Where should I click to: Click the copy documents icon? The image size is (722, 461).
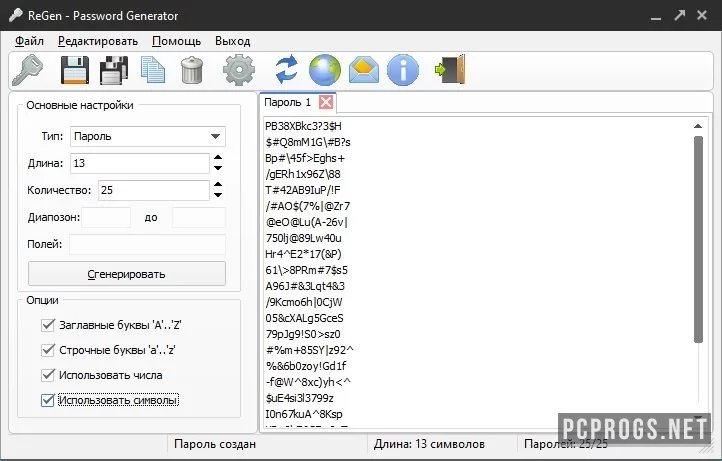click(152, 70)
